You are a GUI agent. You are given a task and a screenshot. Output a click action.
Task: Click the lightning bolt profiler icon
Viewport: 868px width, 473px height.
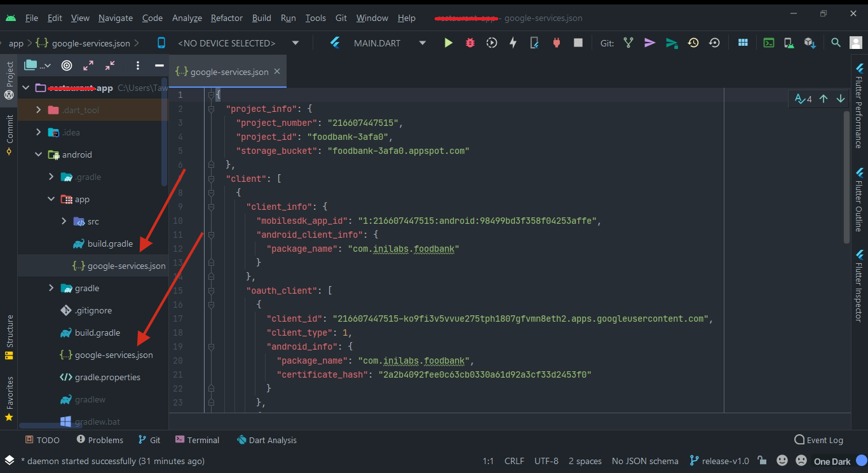[513, 43]
